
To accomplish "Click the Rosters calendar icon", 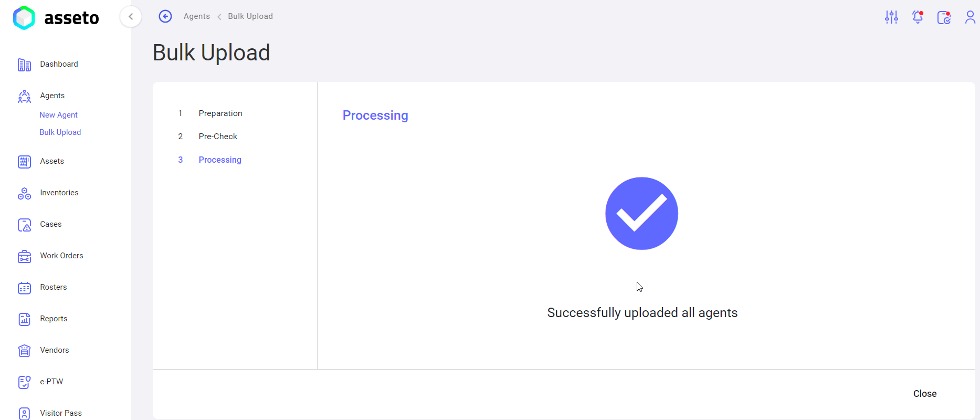I will pyautogui.click(x=24, y=288).
